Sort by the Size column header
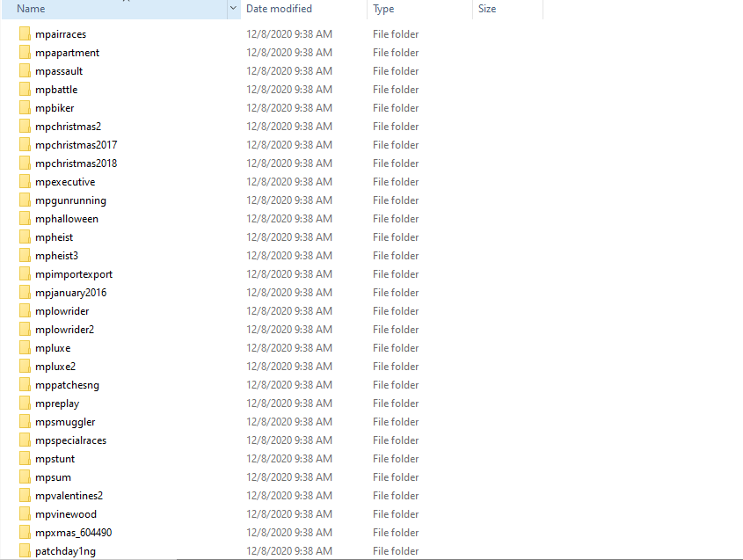743x560 pixels. click(508, 9)
